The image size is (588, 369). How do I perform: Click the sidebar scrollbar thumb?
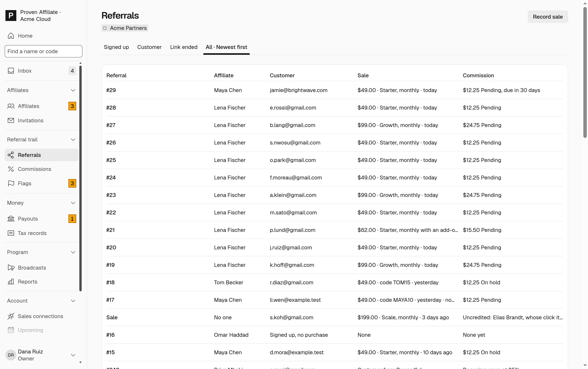80,178
